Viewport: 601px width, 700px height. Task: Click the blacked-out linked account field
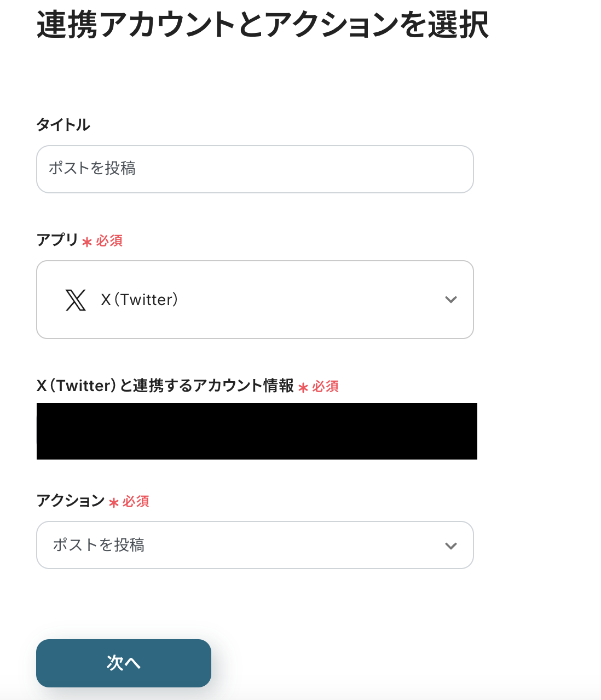pyautogui.click(x=257, y=431)
